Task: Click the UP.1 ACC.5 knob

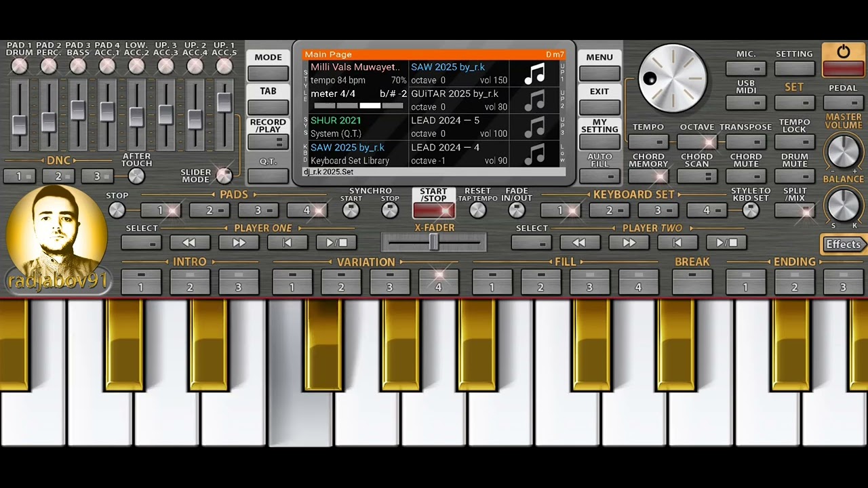Action: pos(224,66)
